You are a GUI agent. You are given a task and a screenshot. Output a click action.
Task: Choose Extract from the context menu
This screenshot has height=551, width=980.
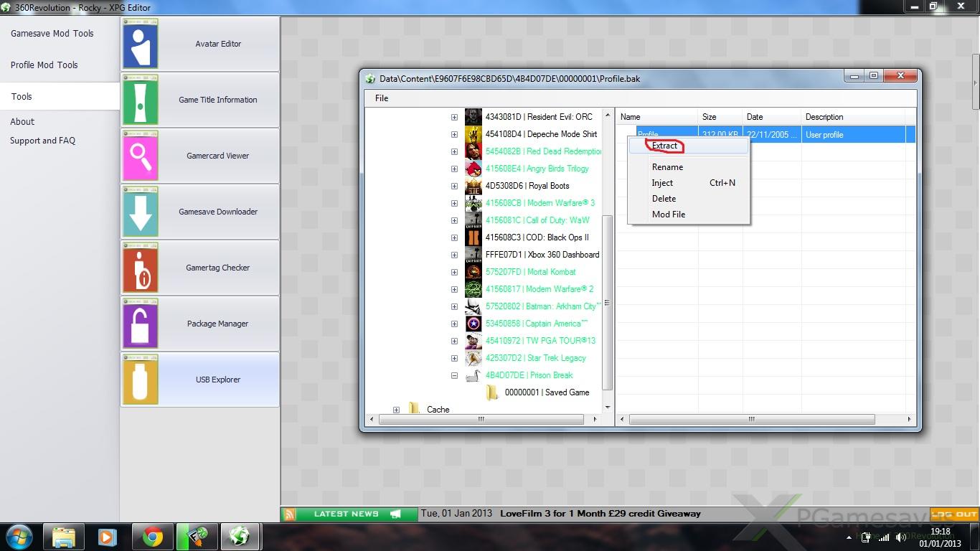tap(664, 146)
